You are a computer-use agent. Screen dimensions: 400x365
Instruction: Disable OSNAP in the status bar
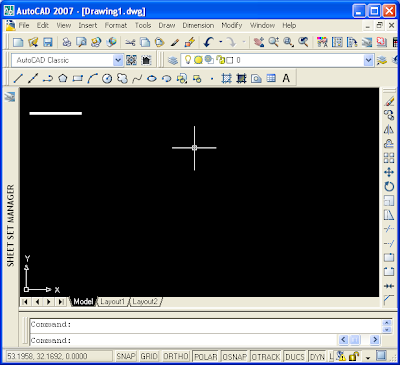235,356
